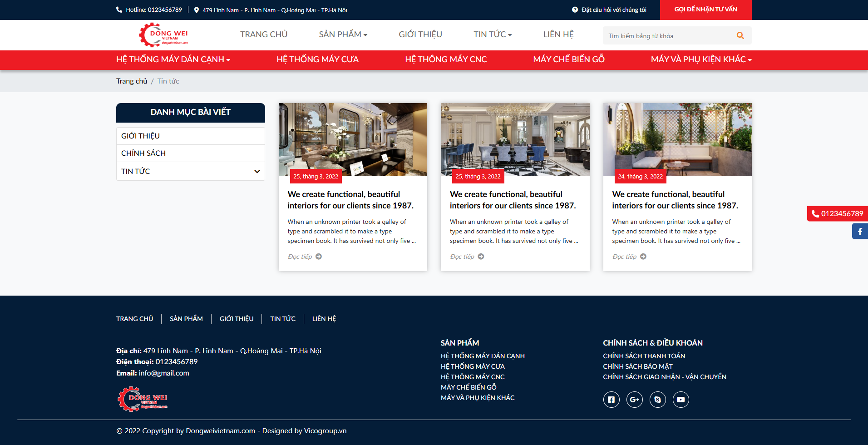Screen dimensions: 868x445
Task: Click the orange search magnifier icon
Action: pos(740,35)
